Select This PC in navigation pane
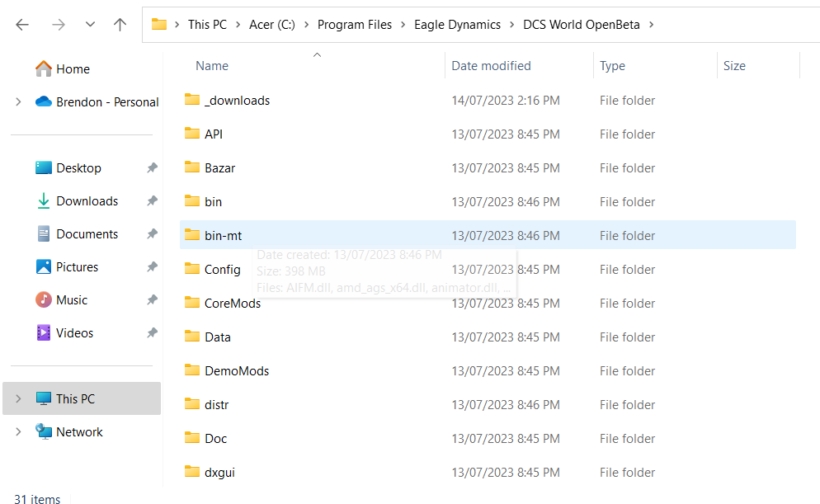The height and width of the screenshot is (504, 820). (x=82, y=398)
